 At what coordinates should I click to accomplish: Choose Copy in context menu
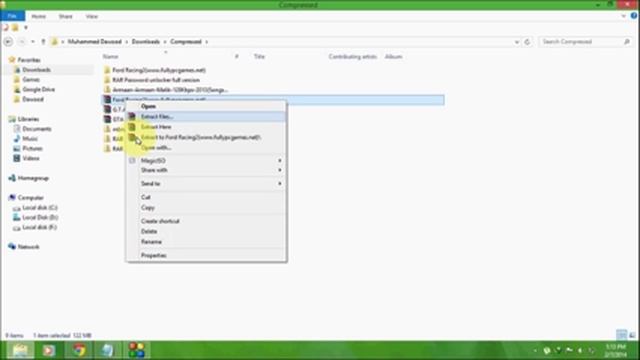[x=206, y=208]
